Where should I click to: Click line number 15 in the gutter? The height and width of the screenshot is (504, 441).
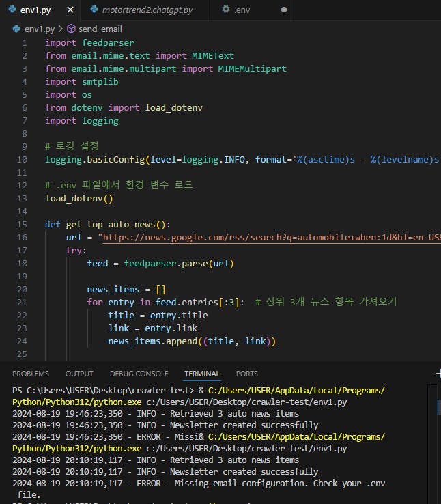[22, 225]
